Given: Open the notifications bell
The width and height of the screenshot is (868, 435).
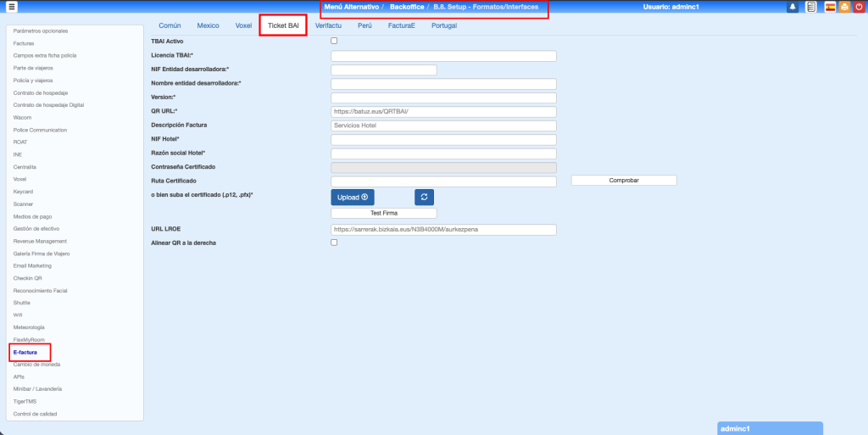Looking at the screenshot, I should (x=793, y=7).
